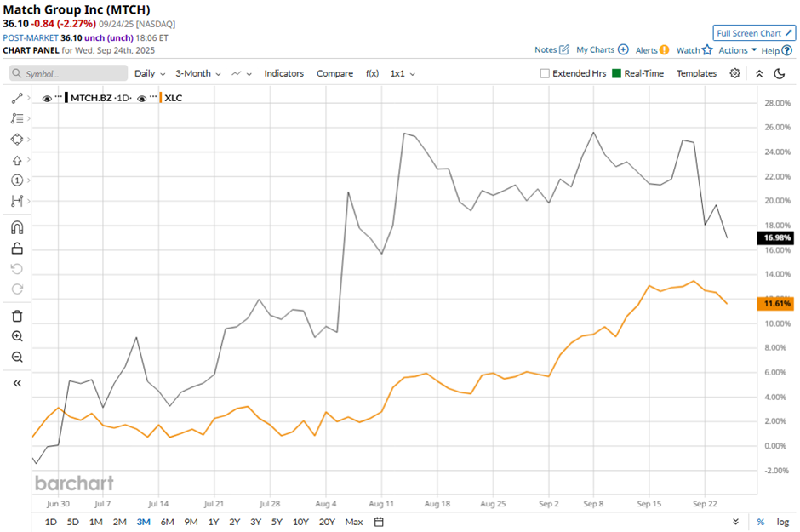Switch to percent scale mode
Screen dimensions: 800x532
click(x=761, y=522)
